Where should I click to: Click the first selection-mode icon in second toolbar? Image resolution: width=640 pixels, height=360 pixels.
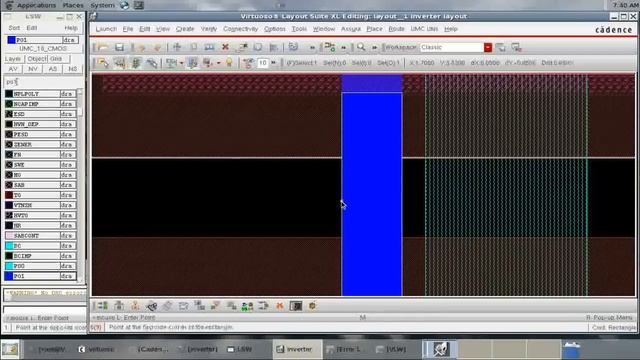click(x=103, y=62)
